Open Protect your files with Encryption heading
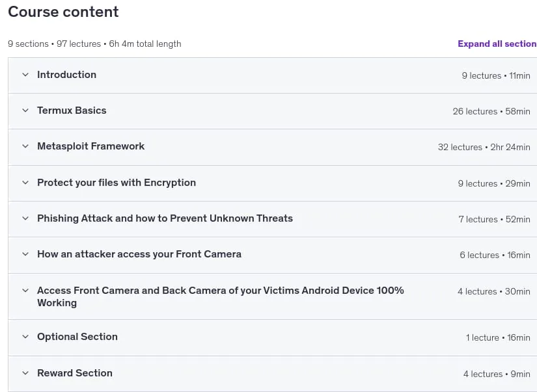The image size is (537, 392). [117, 183]
